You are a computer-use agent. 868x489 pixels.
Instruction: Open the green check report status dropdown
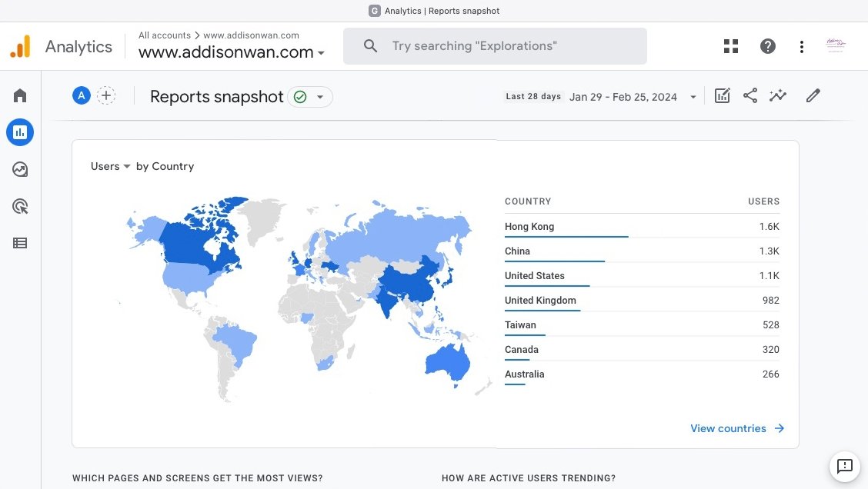pyautogui.click(x=310, y=97)
